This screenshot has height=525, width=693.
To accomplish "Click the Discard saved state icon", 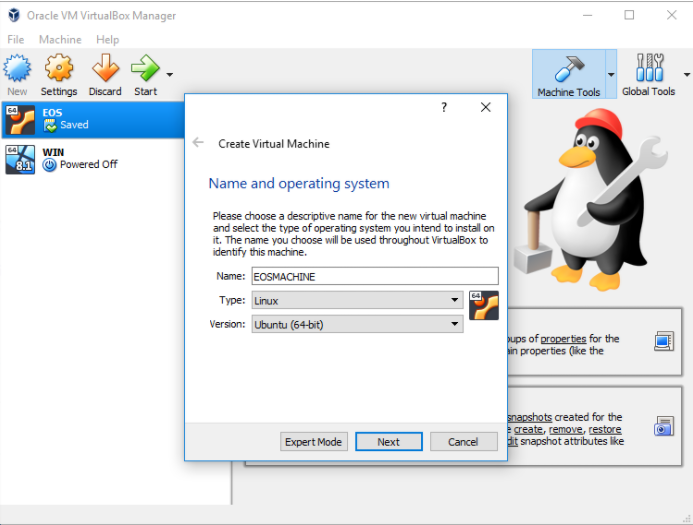I will 105,68.
